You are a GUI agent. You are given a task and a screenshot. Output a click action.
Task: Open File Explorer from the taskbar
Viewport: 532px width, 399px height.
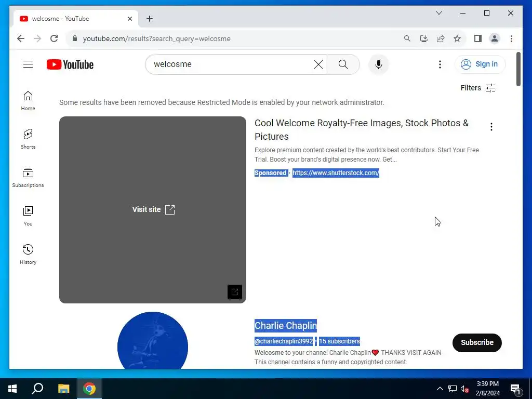[63, 389]
